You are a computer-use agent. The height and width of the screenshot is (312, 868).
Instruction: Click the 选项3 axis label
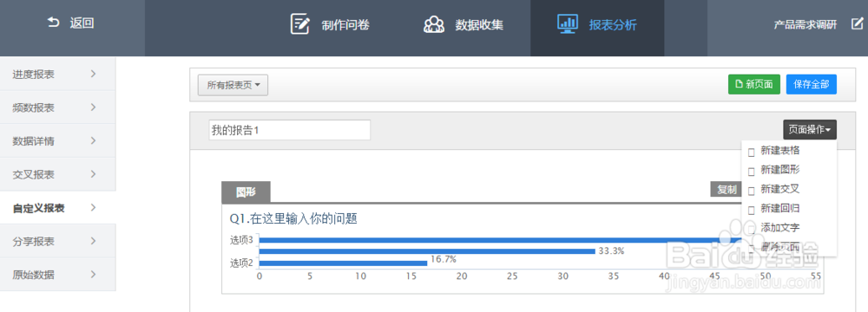coord(241,239)
